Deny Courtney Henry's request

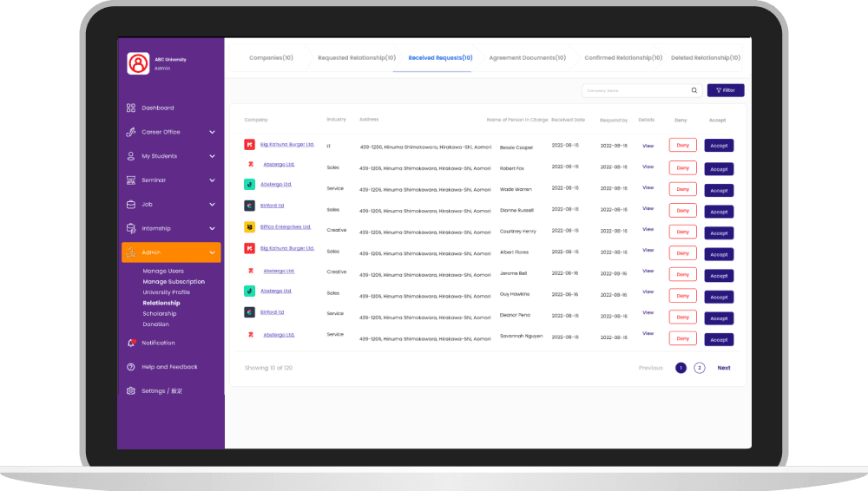[x=682, y=232]
